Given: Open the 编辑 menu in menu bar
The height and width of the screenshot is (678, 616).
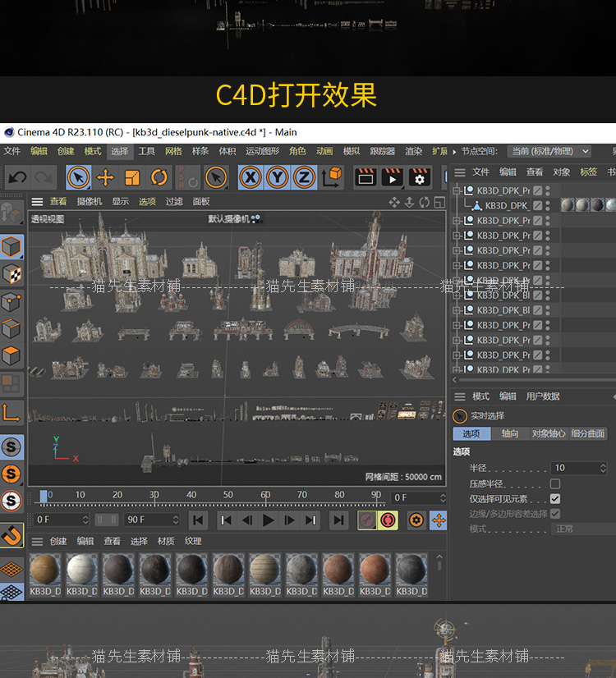Looking at the screenshot, I should (39, 151).
